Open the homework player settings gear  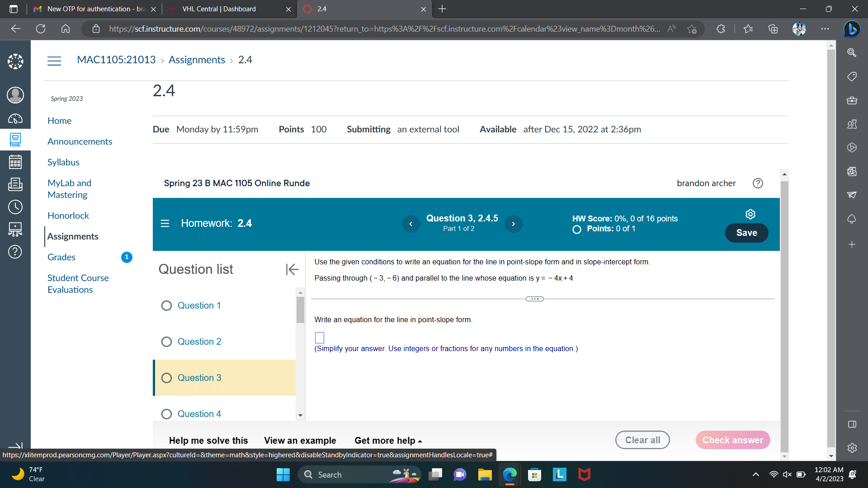pos(750,214)
